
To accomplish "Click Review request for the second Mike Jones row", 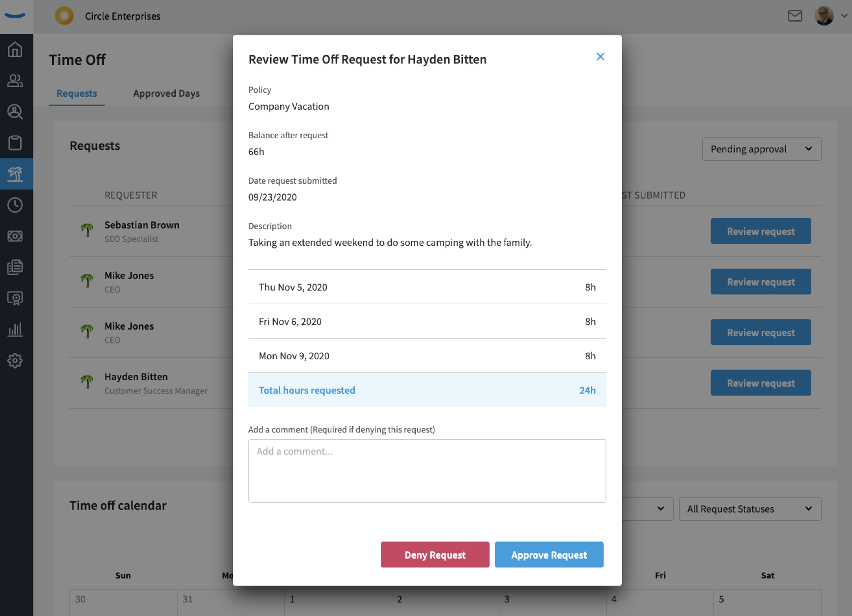I will pyautogui.click(x=760, y=332).
